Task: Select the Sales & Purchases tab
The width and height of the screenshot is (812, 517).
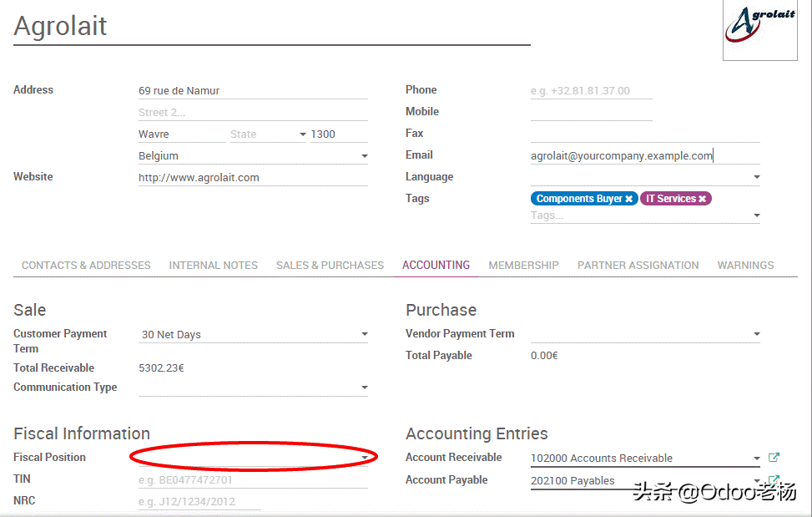Action: click(x=330, y=266)
